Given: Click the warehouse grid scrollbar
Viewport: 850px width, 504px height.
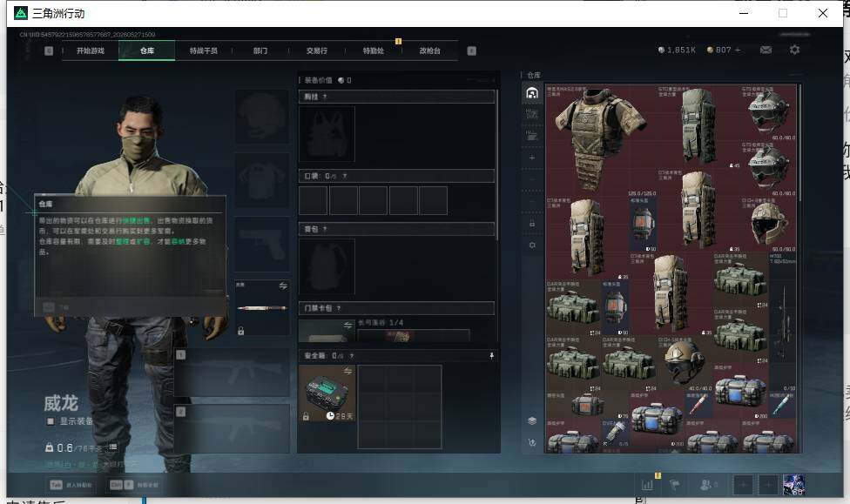Looking at the screenshot, I should [800, 143].
